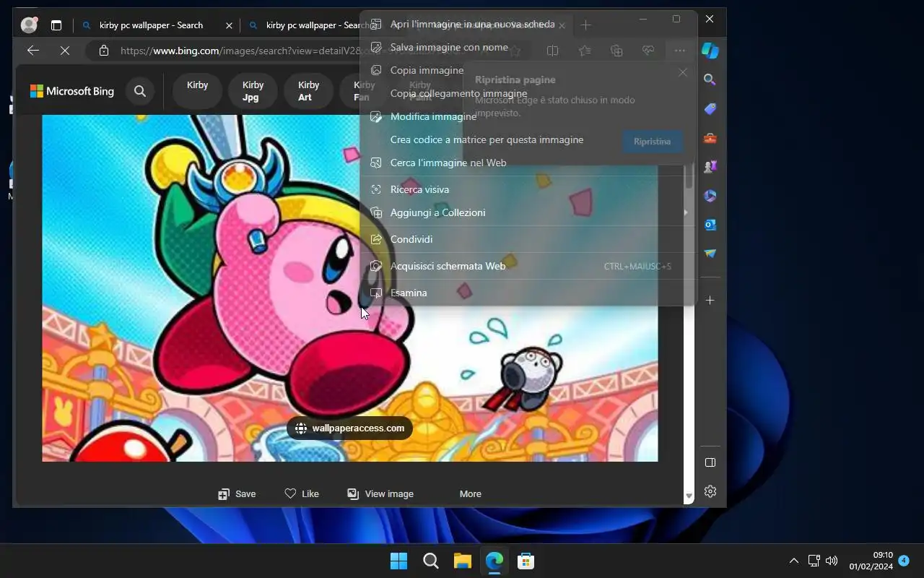Select the Kirby Art suggestion chip
This screenshot has width=924, height=578.
click(x=308, y=91)
